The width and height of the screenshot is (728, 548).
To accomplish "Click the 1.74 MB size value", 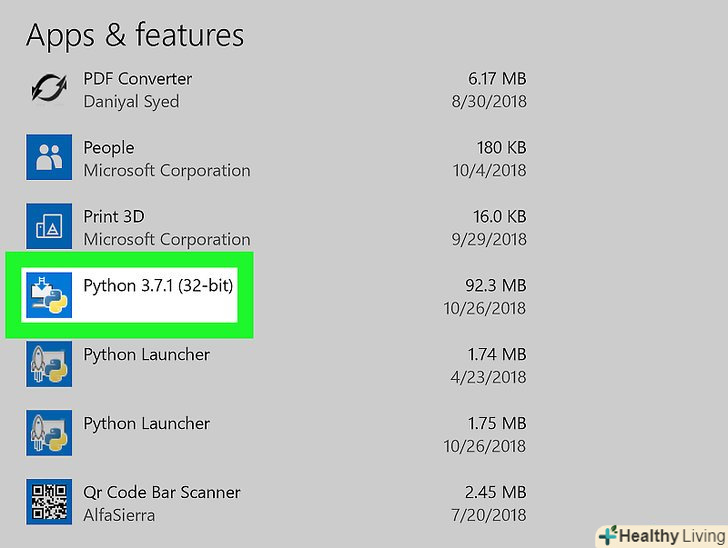I will [498, 354].
